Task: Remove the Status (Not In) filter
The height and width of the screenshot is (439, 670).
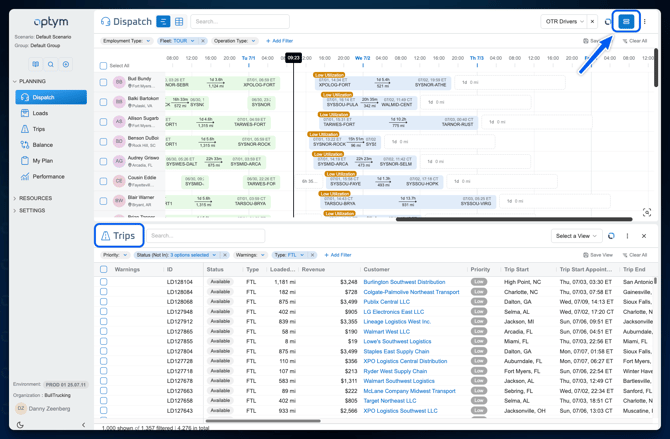Action: [x=225, y=255]
